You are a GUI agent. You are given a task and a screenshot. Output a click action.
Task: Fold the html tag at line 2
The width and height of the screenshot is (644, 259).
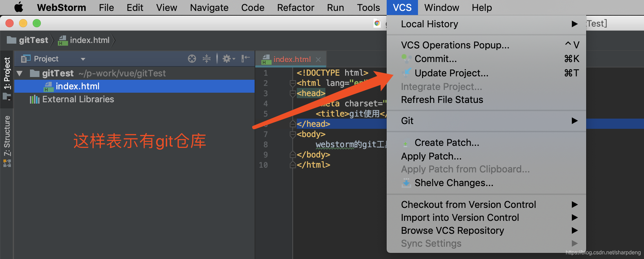[x=292, y=83]
